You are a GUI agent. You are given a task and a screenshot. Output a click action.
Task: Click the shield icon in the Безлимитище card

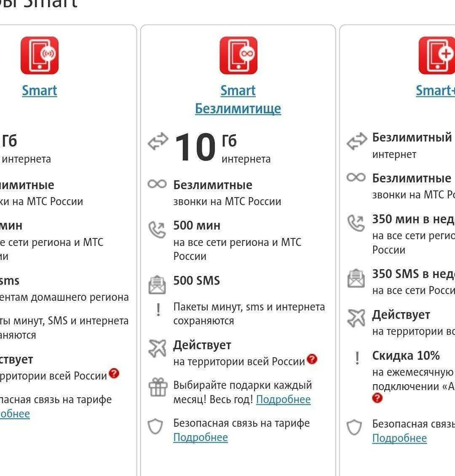155,426
